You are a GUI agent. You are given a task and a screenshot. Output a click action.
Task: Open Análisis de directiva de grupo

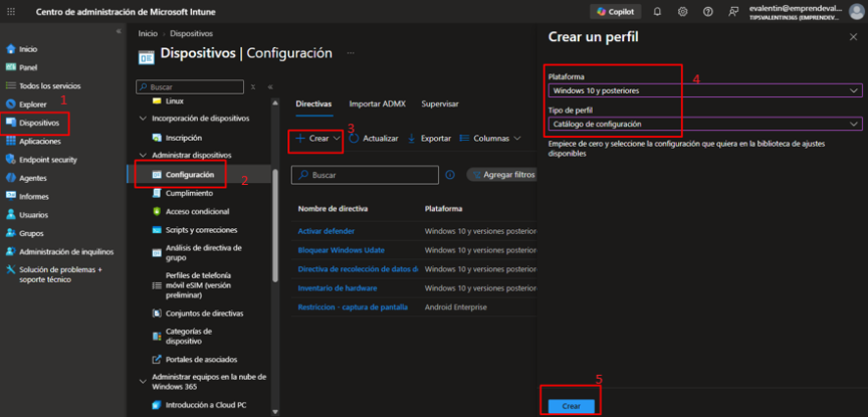pos(203,253)
